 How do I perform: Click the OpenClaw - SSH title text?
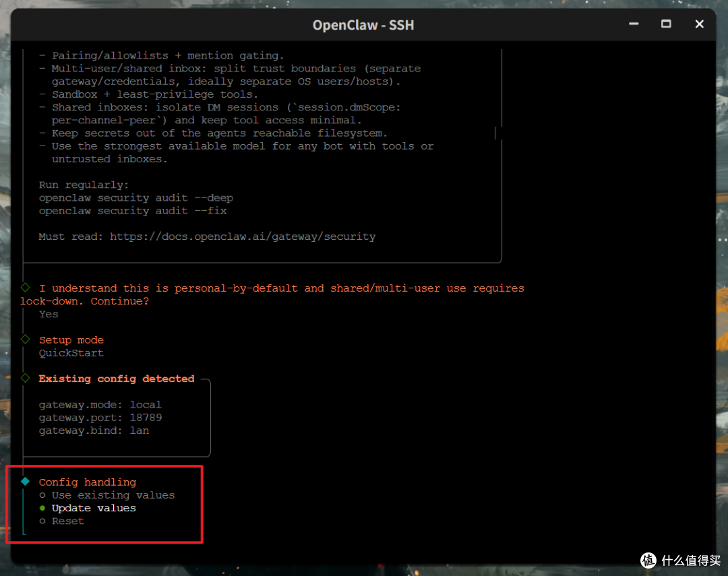[x=363, y=25]
